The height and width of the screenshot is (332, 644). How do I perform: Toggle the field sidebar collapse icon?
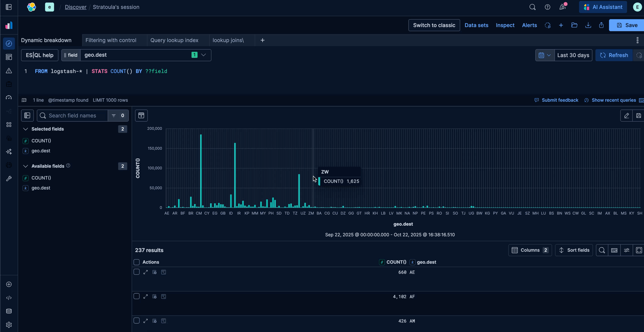pyautogui.click(x=27, y=116)
